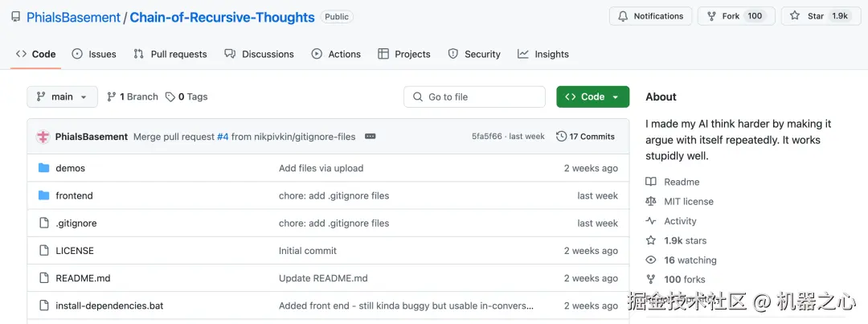Click the commit history clock icon
The height and width of the screenshot is (324, 868).
tap(561, 137)
